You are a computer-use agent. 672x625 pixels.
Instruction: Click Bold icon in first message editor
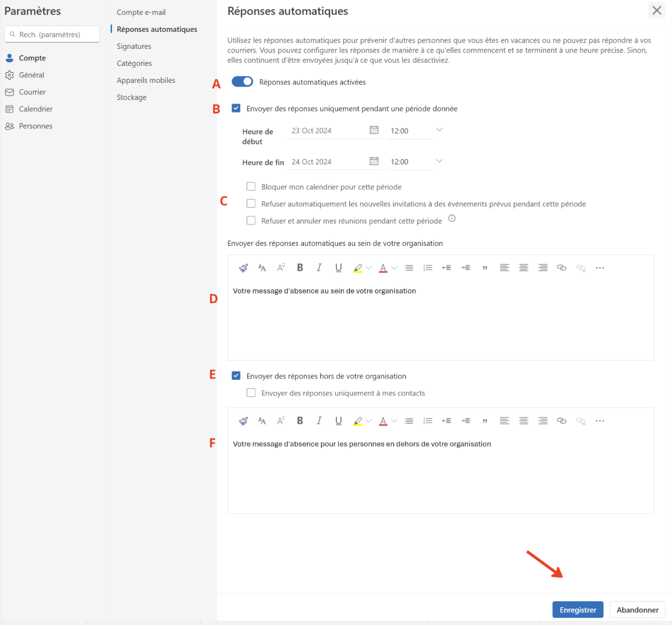(300, 268)
